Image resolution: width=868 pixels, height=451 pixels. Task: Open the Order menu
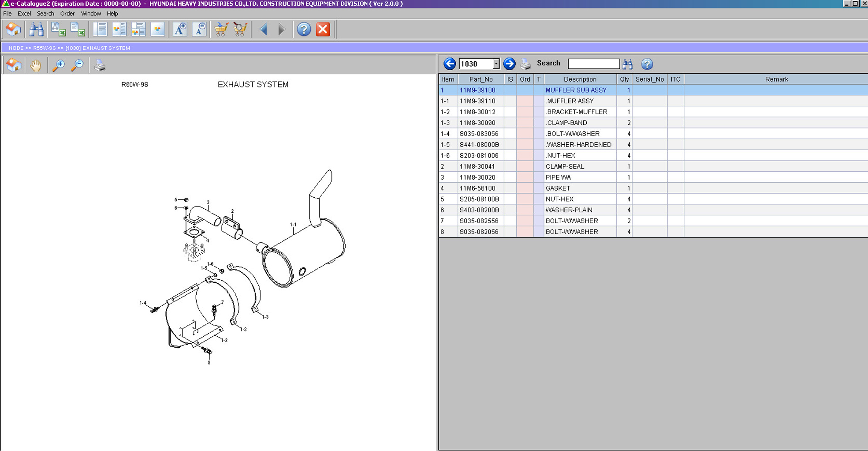coord(67,14)
